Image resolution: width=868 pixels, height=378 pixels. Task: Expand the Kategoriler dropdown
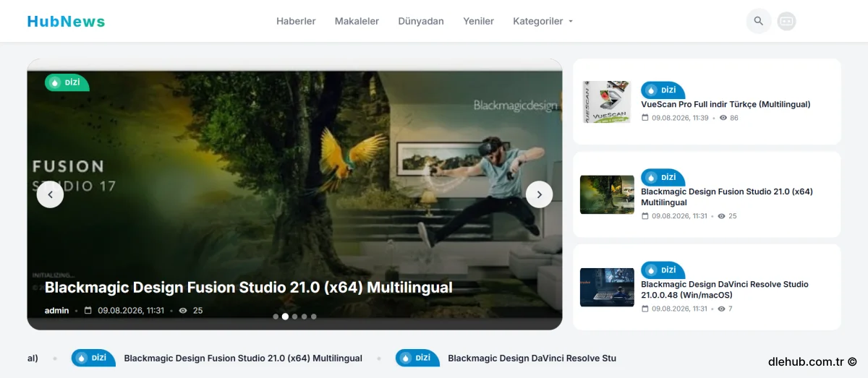click(x=543, y=21)
